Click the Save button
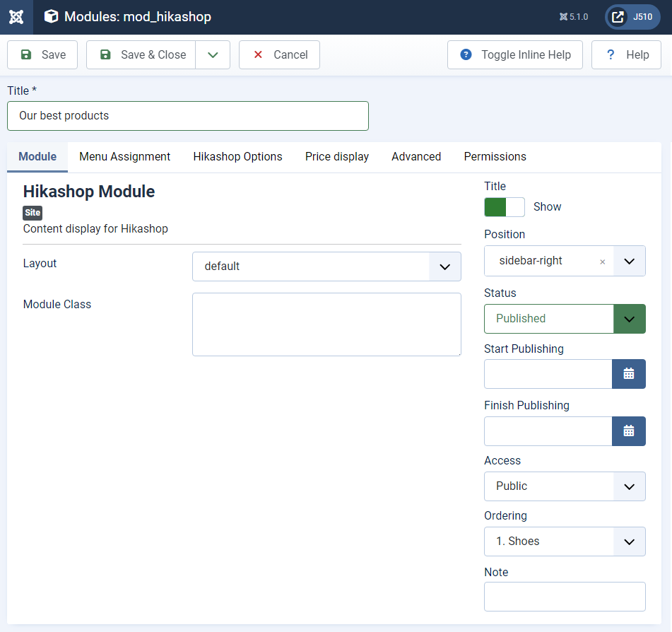 [42, 55]
